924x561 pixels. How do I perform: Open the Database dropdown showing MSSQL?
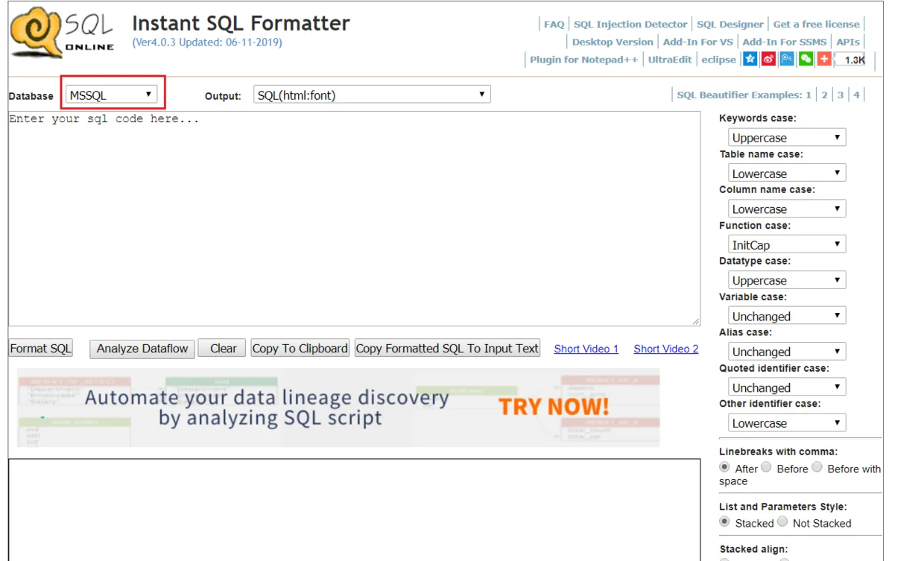[x=112, y=95]
